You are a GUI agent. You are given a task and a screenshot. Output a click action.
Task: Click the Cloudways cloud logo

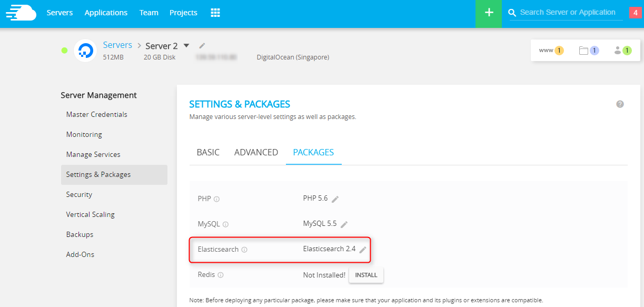[x=21, y=13]
